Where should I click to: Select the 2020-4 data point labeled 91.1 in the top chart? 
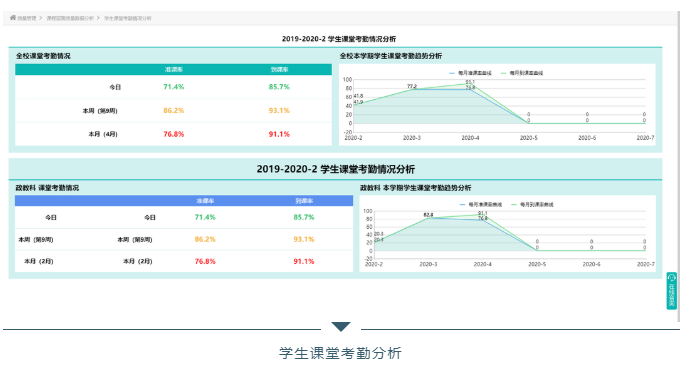click(470, 84)
